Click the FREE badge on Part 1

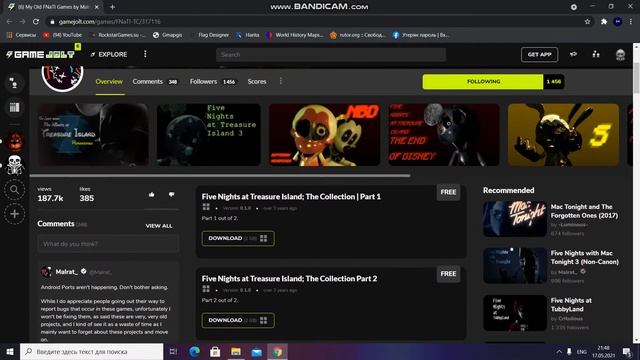pyautogui.click(x=448, y=192)
